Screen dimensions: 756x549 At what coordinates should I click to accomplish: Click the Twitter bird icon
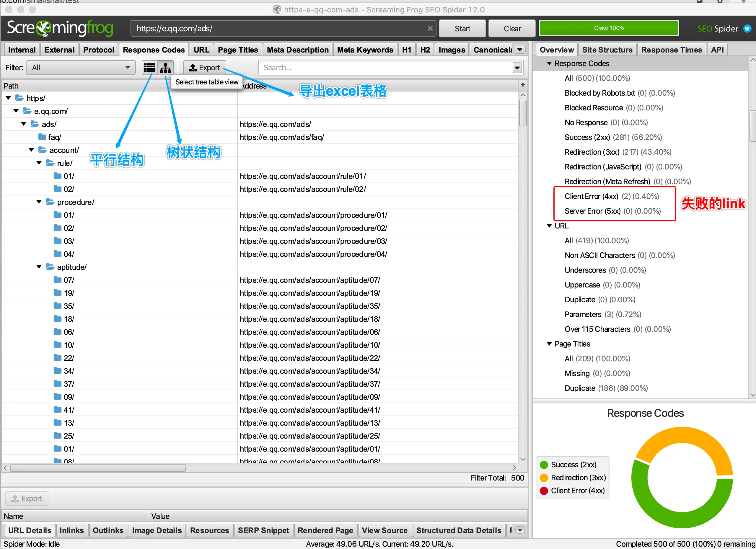[747, 29]
